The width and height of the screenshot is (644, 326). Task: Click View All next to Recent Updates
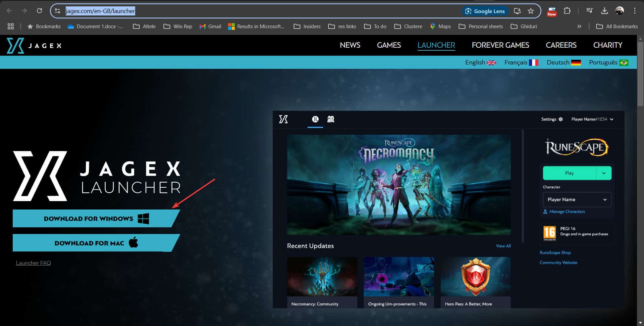[503, 246]
